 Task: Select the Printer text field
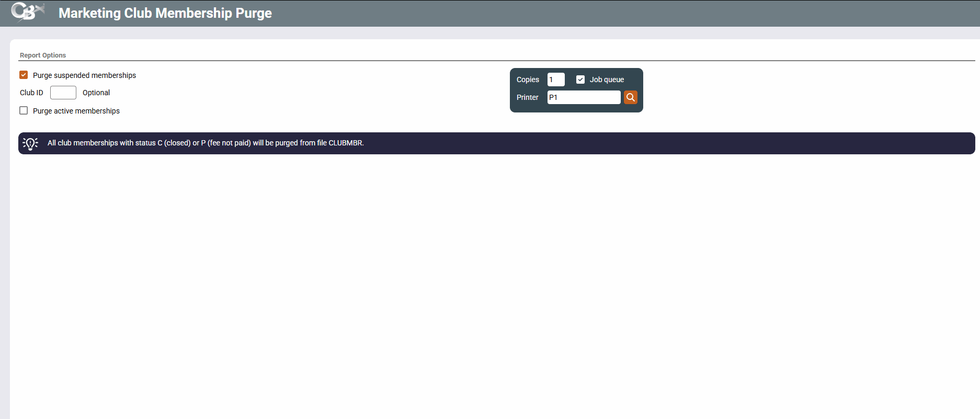(583, 97)
